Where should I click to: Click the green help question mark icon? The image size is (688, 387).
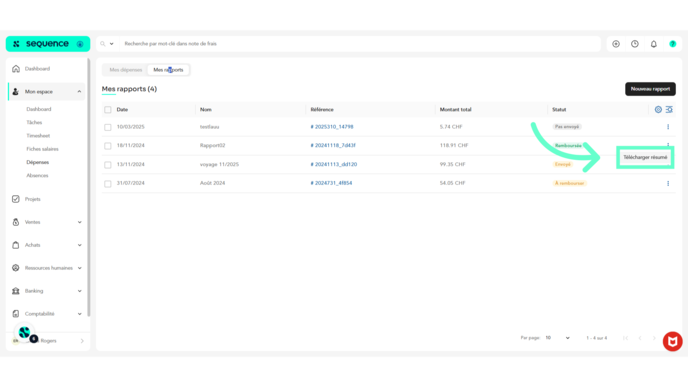pos(673,44)
